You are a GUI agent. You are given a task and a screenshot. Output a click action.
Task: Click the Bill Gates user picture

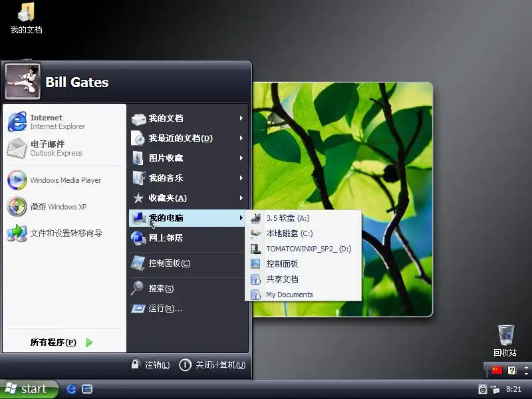[x=23, y=81]
